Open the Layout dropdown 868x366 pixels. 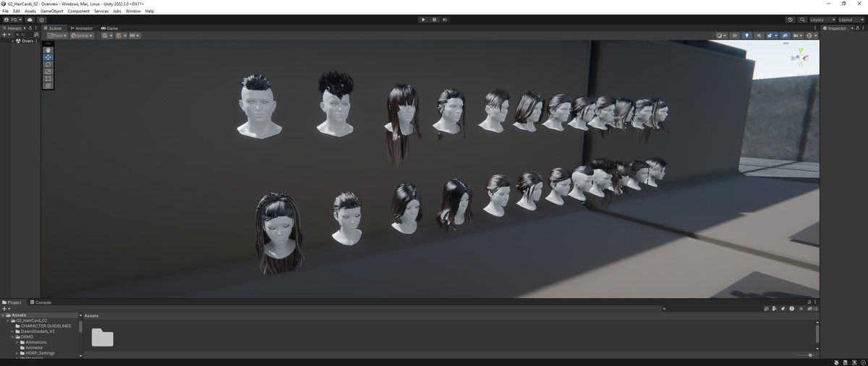click(x=850, y=20)
